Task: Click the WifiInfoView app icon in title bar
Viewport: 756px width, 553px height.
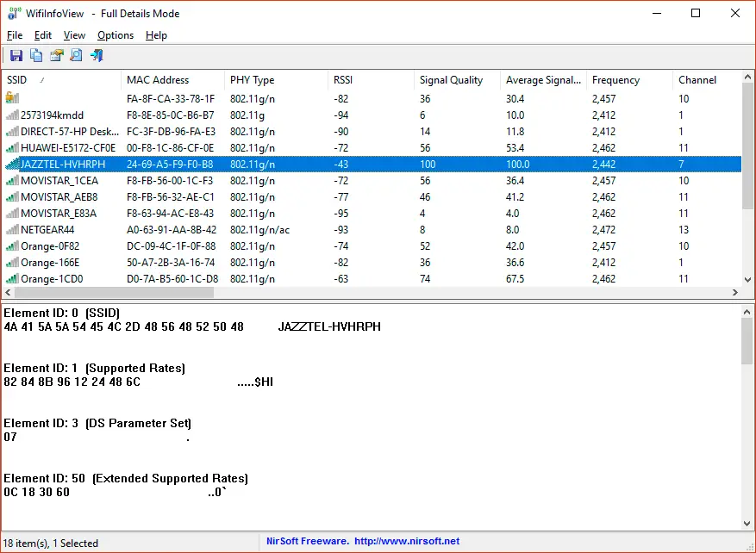Action: point(13,14)
